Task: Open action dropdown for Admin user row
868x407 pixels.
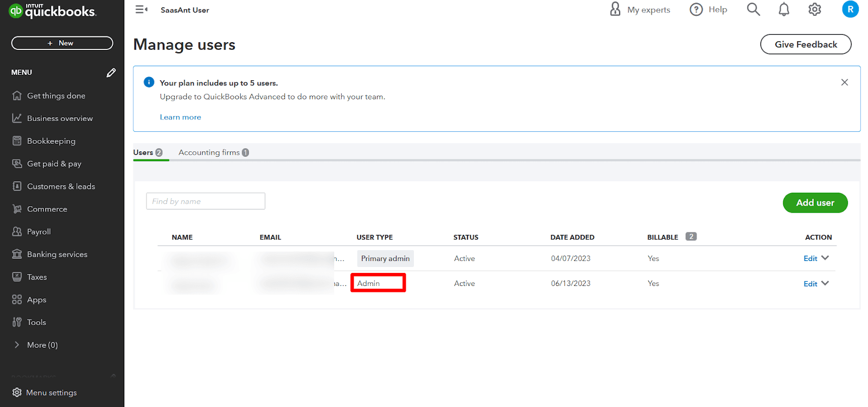Action: pyautogui.click(x=825, y=283)
